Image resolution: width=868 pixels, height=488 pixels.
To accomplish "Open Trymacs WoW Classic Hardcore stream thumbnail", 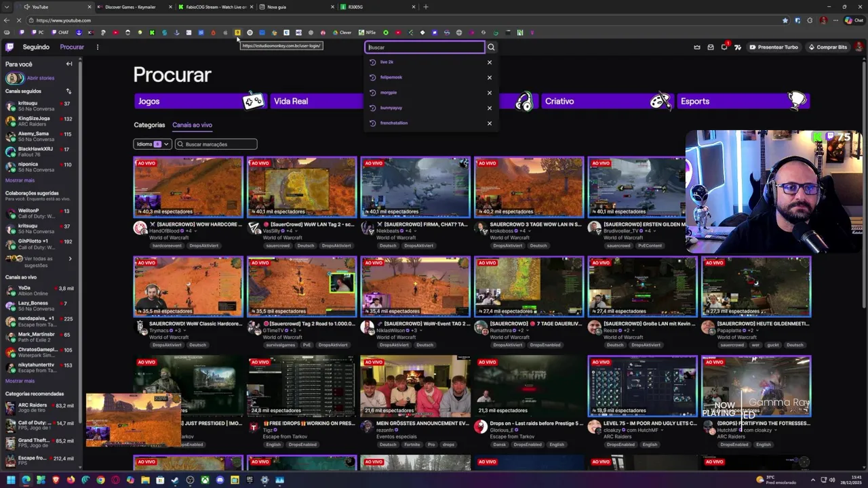I will (x=188, y=287).
